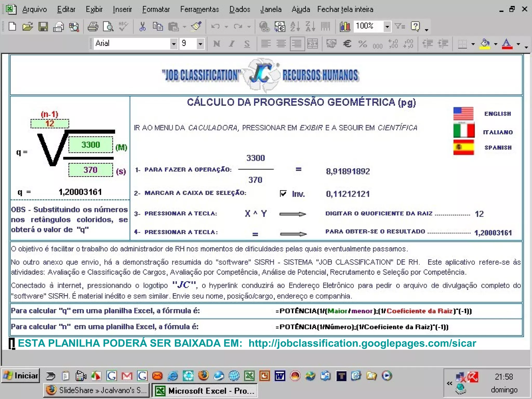Open the Chart Wizard icon
This screenshot has width=532, height=399.
(345, 27)
